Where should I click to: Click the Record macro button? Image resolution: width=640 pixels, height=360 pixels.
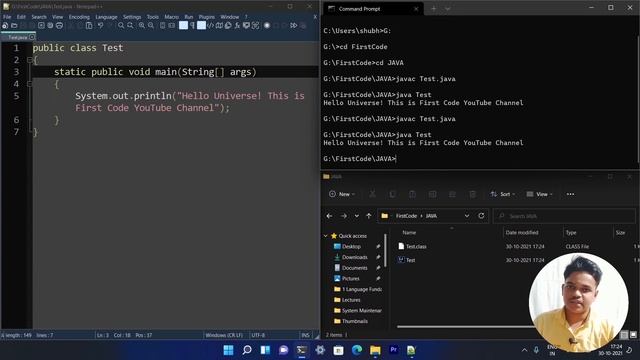pyautogui.click(x=267, y=25)
